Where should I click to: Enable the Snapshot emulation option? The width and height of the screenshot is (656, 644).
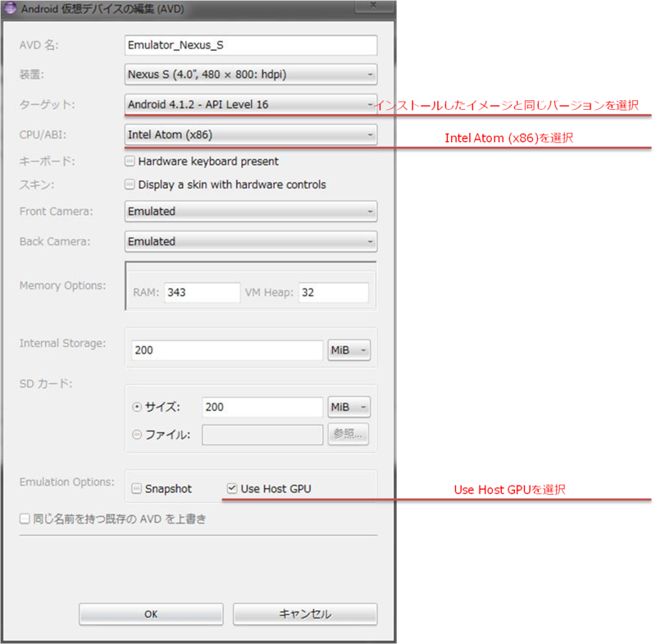coord(136,488)
